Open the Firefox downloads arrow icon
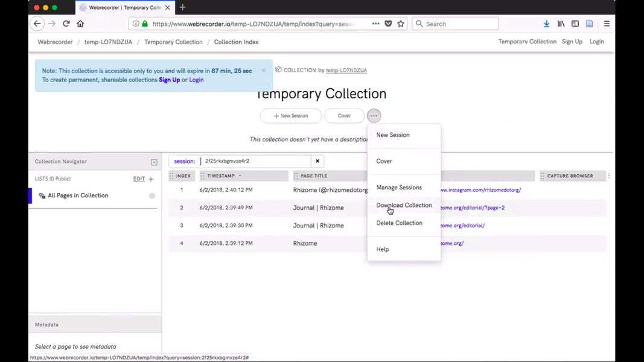Screen dimensions: 644x362 click(546, 24)
